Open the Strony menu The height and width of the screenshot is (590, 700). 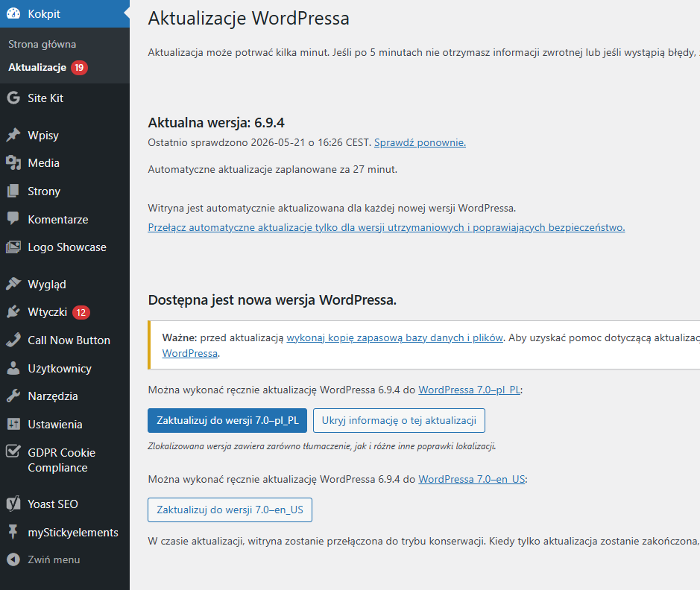[x=65, y=191]
